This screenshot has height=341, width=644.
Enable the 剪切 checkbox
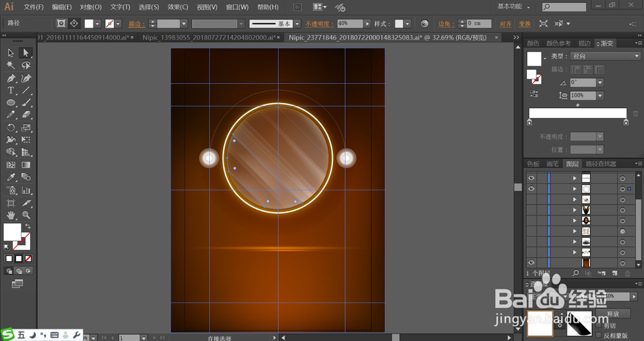click(x=598, y=326)
